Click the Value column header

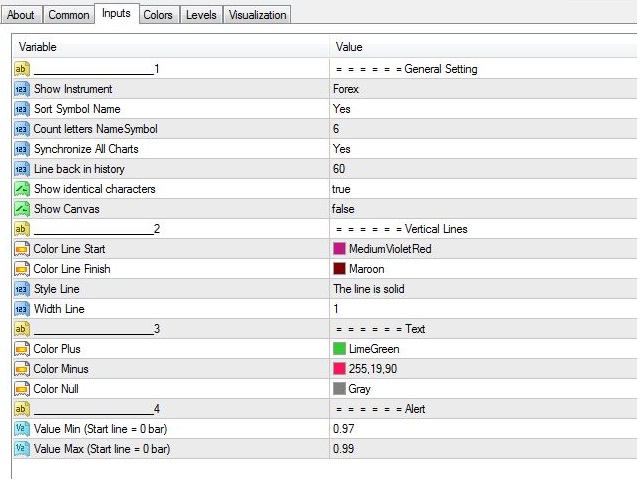click(x=480, y=47)
